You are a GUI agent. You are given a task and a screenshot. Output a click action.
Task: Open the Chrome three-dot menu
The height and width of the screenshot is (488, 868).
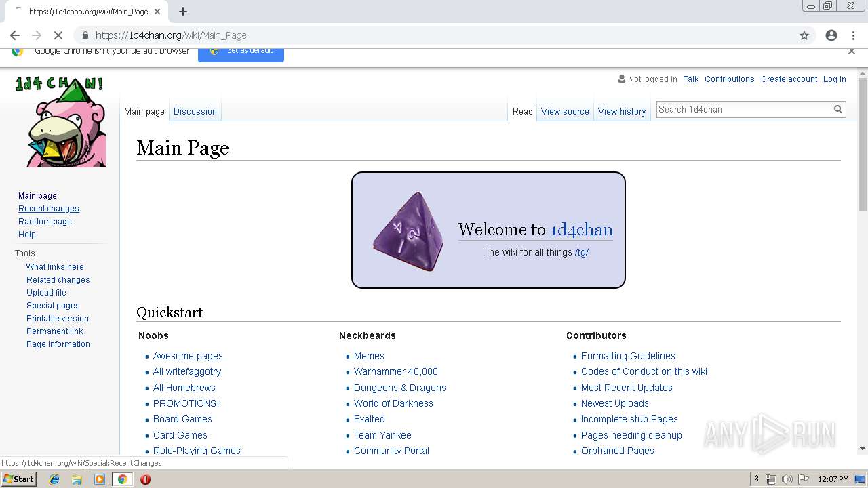coord(853,35)
